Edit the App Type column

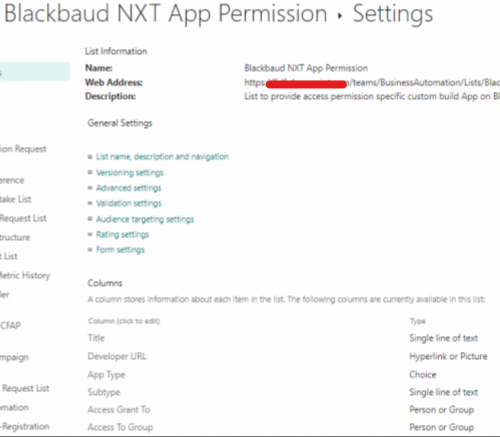[106, 375]
